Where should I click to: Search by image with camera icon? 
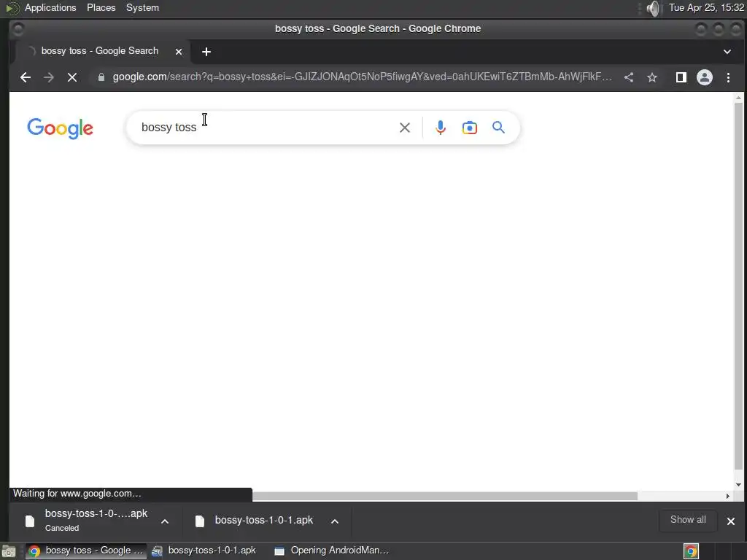tap(470, 128)
